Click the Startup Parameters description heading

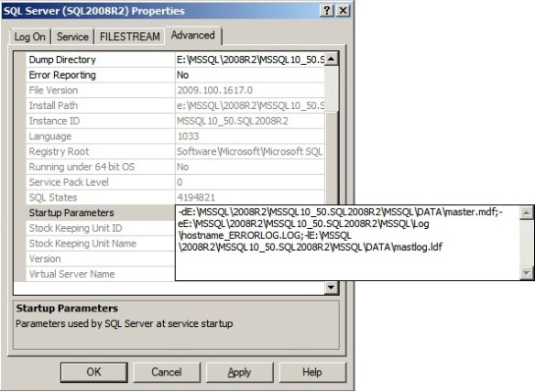(67, 309)
